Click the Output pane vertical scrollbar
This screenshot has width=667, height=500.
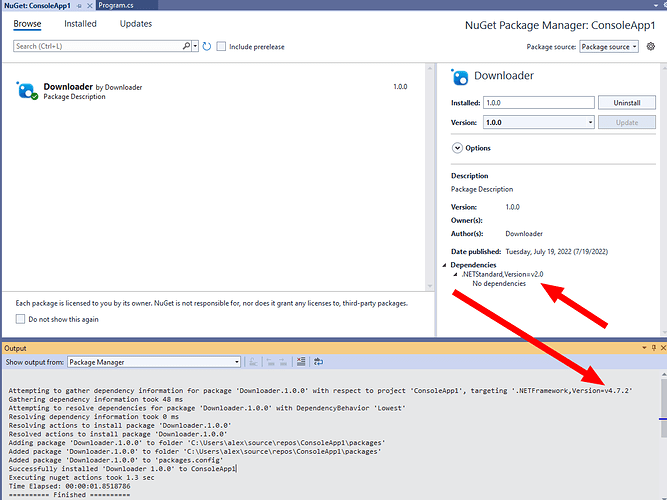pyautogui.click(x=663, y=434)
